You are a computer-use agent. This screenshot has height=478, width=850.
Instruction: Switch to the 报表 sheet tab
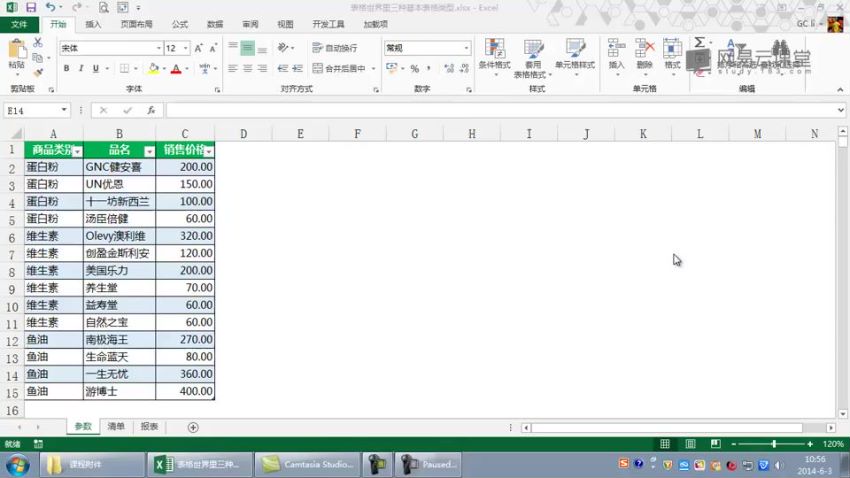(x=149, y=427)
